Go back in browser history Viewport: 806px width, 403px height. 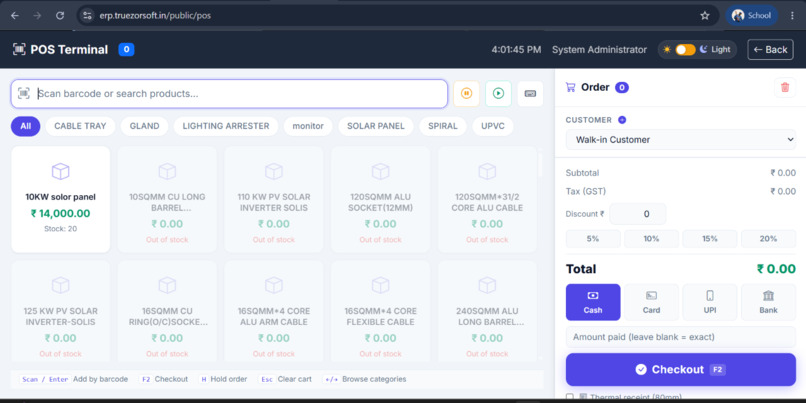coord(15,15)
